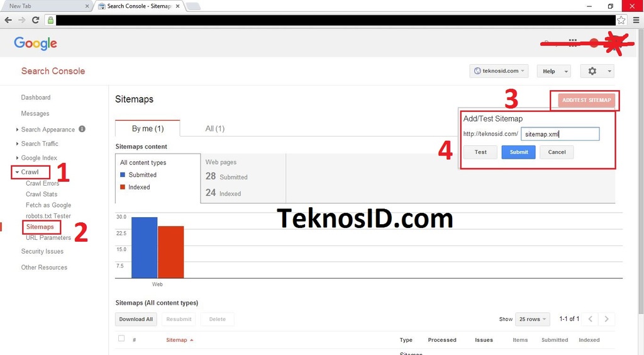The height and width of the screenshot is (355, 644).
Task: Click the Google logo
Action: coord(35,43)
